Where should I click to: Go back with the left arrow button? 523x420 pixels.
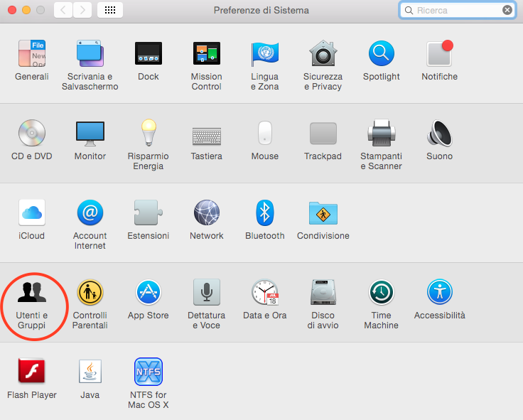(63, 11)
